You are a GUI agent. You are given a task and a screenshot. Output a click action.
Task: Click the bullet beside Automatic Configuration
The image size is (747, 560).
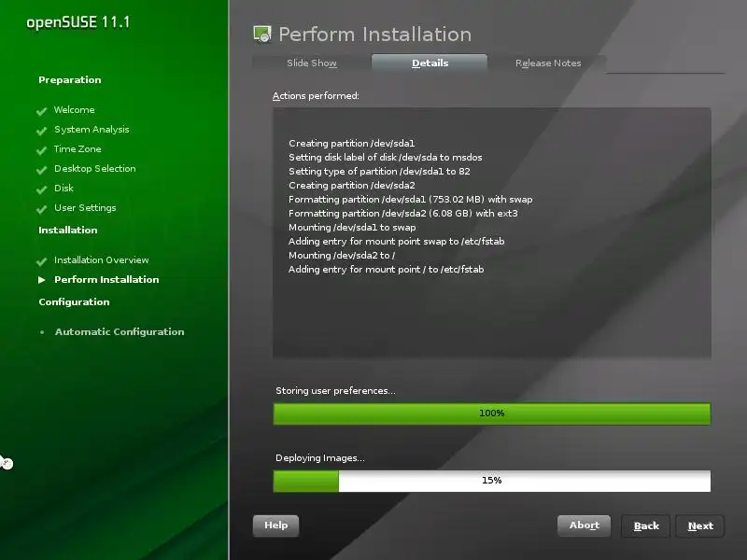point(42,332)
